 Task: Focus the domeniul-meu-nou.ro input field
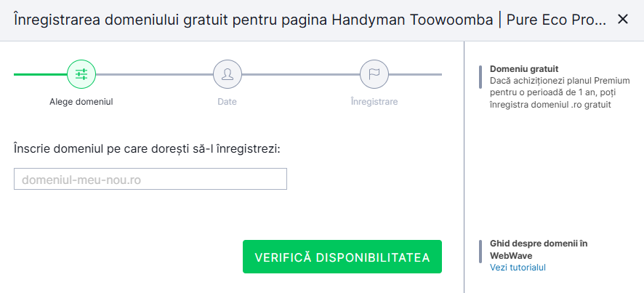(150, 179)
